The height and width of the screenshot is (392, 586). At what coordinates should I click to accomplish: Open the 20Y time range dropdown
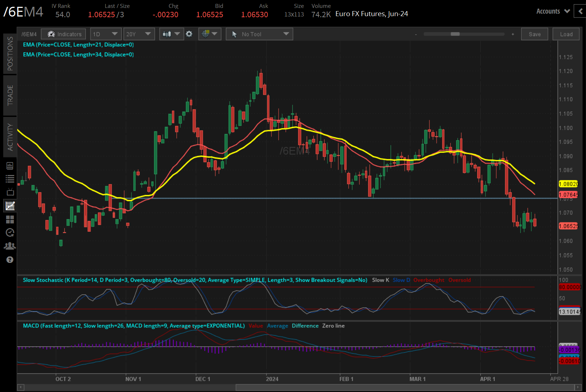(139, 34)
